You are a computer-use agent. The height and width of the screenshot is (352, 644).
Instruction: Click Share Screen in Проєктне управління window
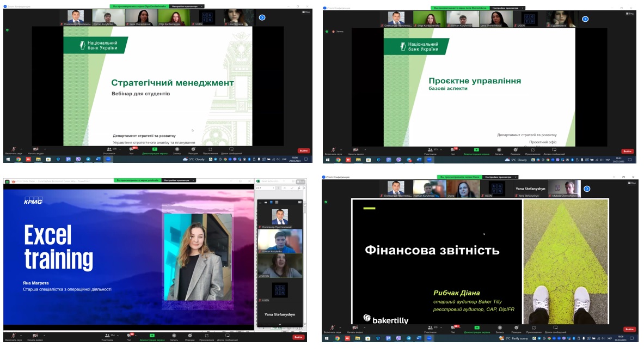click(476, 151)
